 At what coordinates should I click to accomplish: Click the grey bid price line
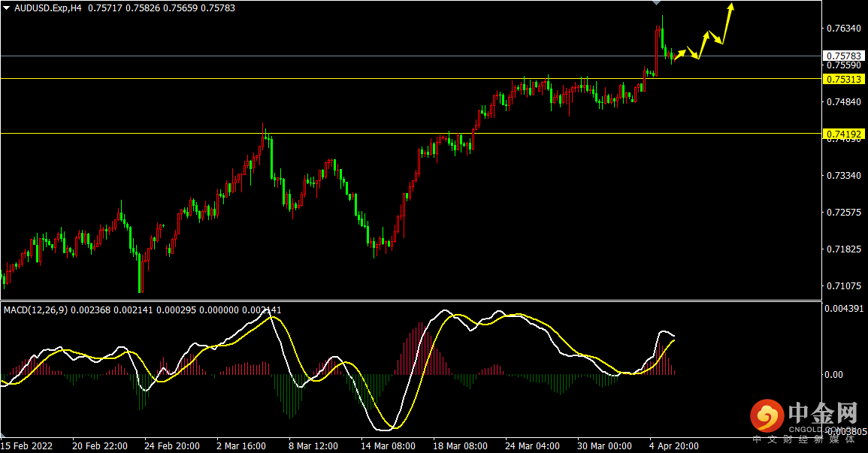pos(411,56)
